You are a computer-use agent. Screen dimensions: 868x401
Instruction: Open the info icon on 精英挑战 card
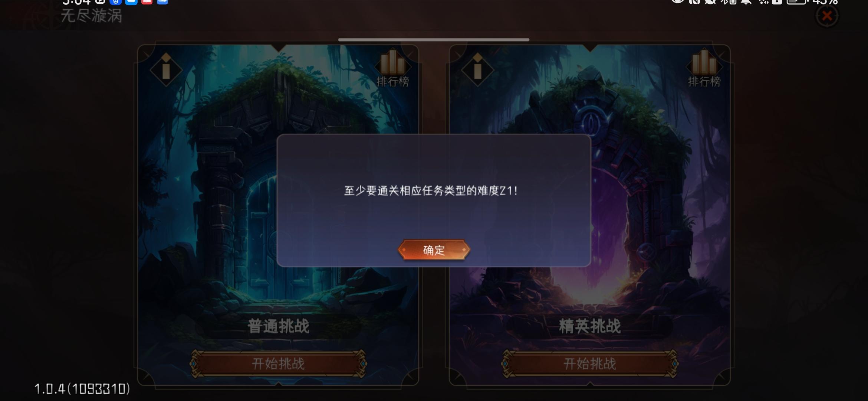tap(477, 69)
